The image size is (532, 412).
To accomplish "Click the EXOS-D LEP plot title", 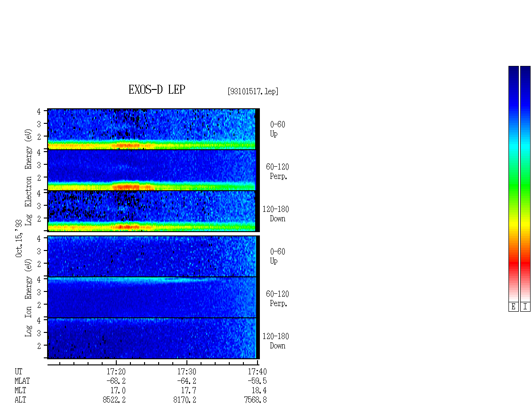I will [157, 89].
